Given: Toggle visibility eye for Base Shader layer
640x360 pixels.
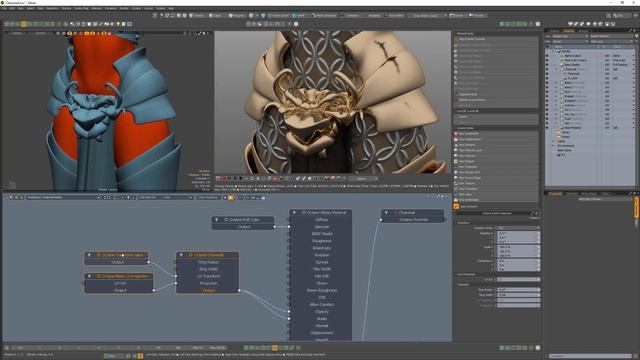Looking at the screenshot, I should click(x=547, y=65).
